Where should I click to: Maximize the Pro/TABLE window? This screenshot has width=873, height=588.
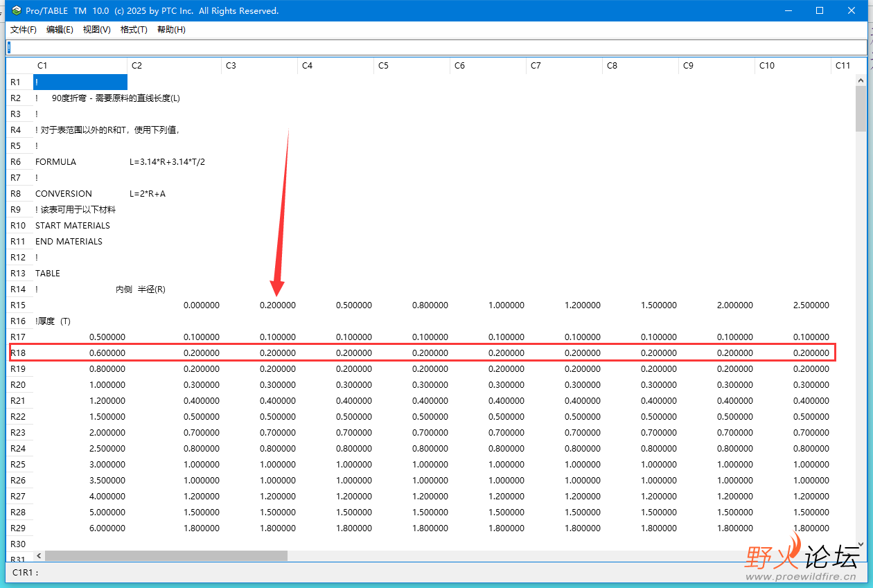pyautogui.click(x=820, y=10)
